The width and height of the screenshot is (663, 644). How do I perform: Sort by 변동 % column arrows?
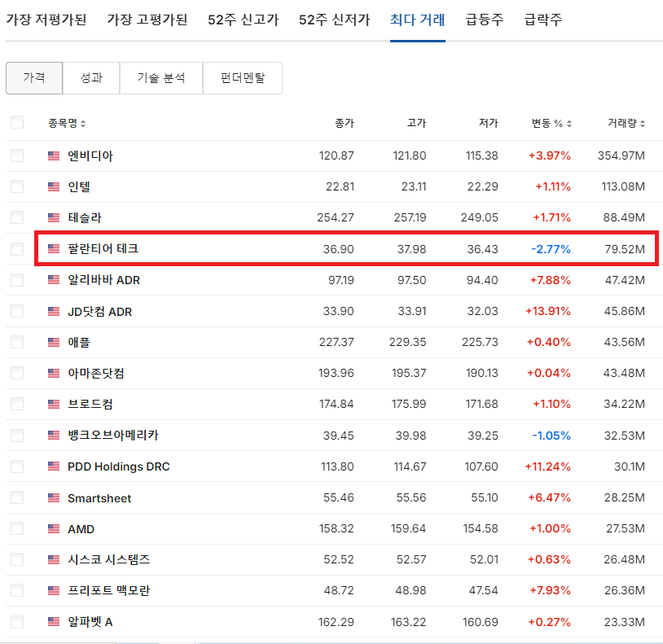pyautogui.click(x=569, y=124)
